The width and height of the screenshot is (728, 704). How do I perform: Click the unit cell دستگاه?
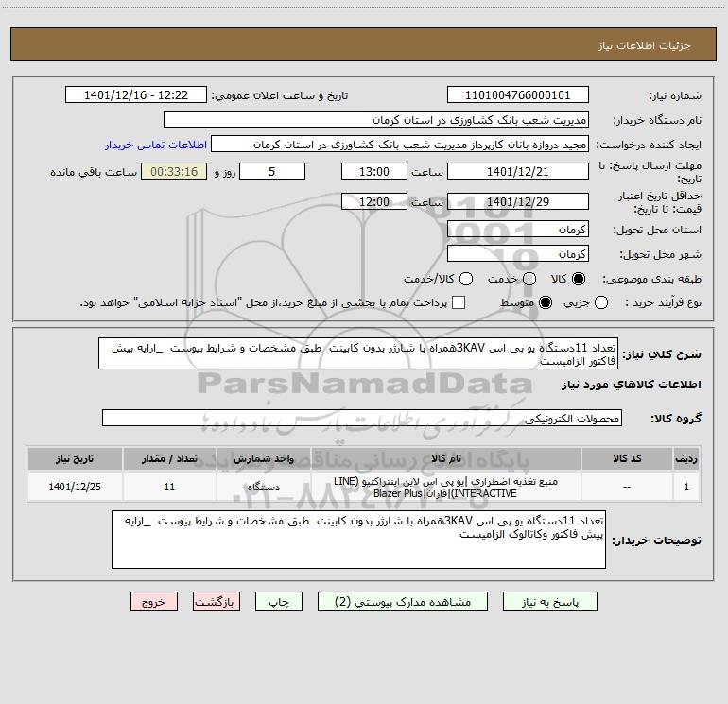coord(263,487)
